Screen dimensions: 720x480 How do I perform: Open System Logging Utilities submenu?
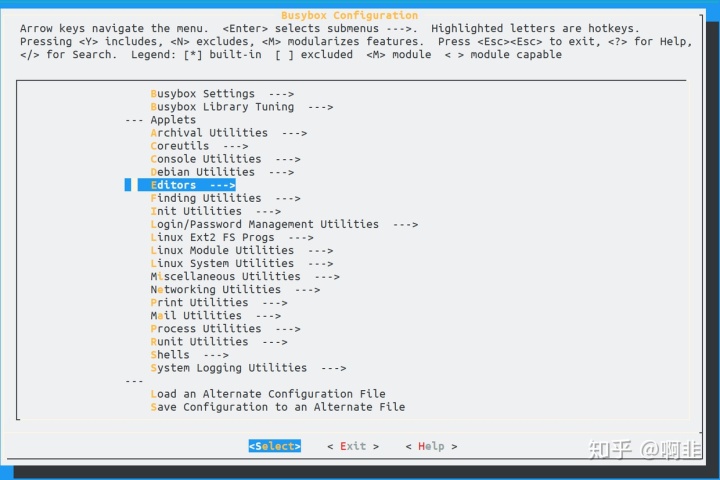pos(248,368)
